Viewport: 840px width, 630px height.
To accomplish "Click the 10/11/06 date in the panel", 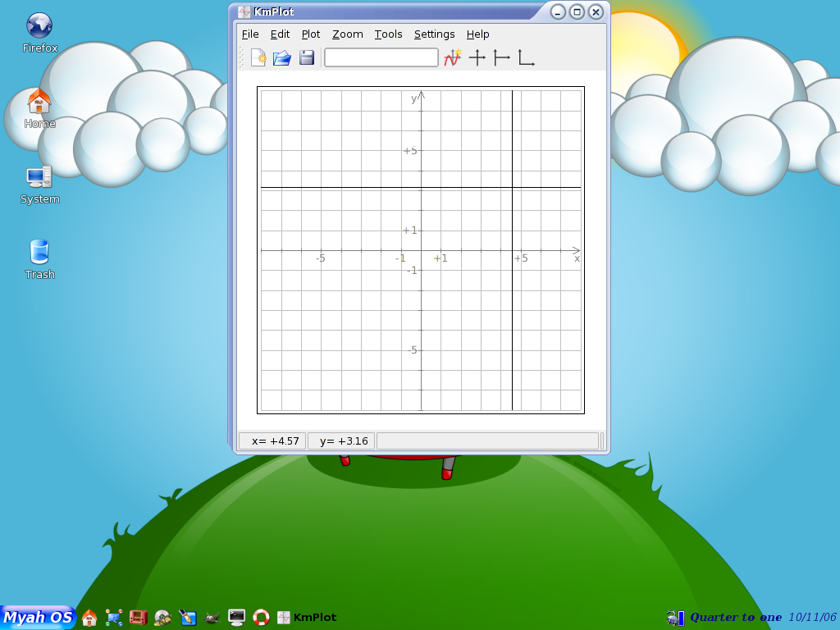I will (812, 617).
